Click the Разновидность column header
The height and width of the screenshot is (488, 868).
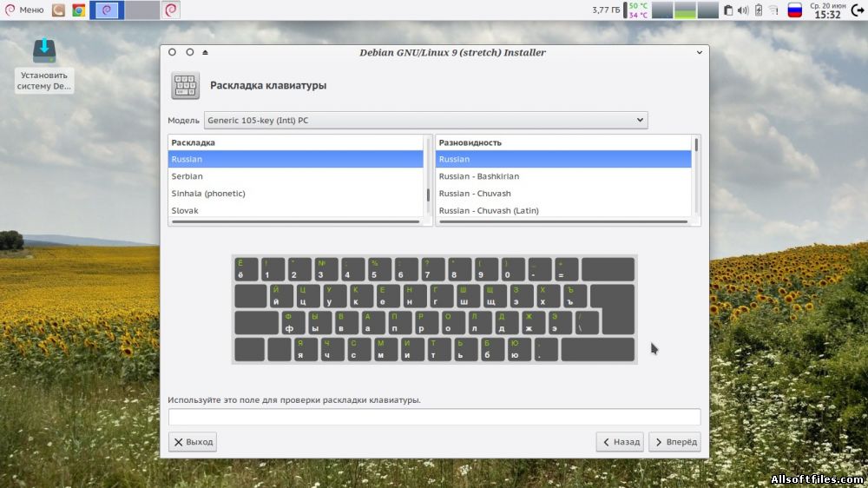[x=563, y=142]
